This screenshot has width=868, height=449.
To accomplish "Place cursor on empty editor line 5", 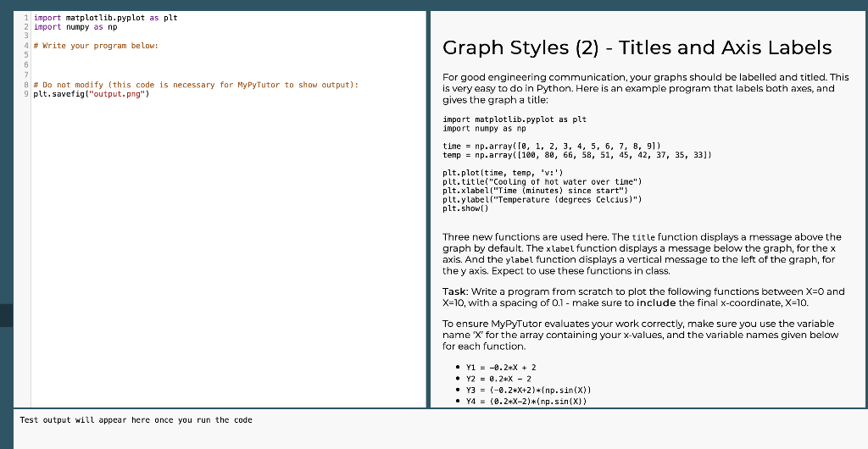I will point(228,55).
